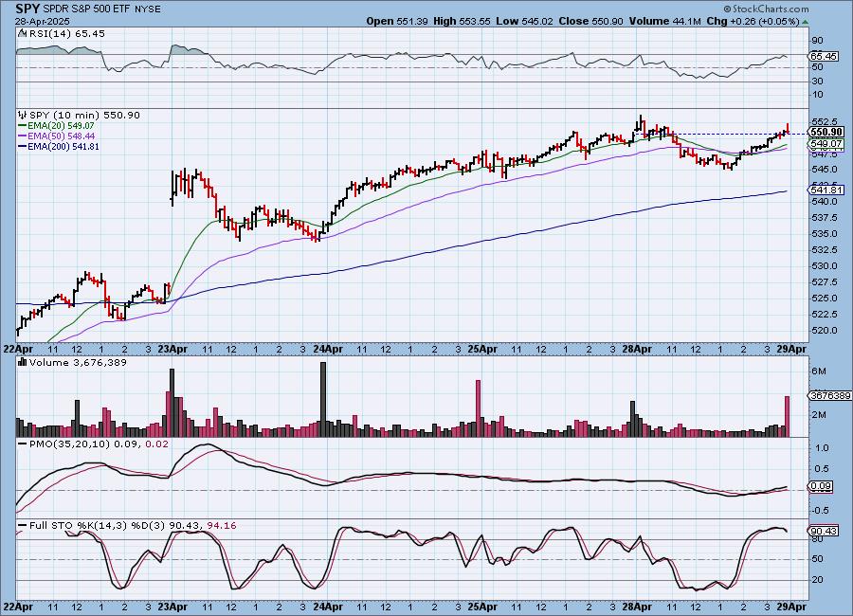Click the black PMO legend line marker
The height and width of the screenshot is (616, 853).
tap(23, 444)
